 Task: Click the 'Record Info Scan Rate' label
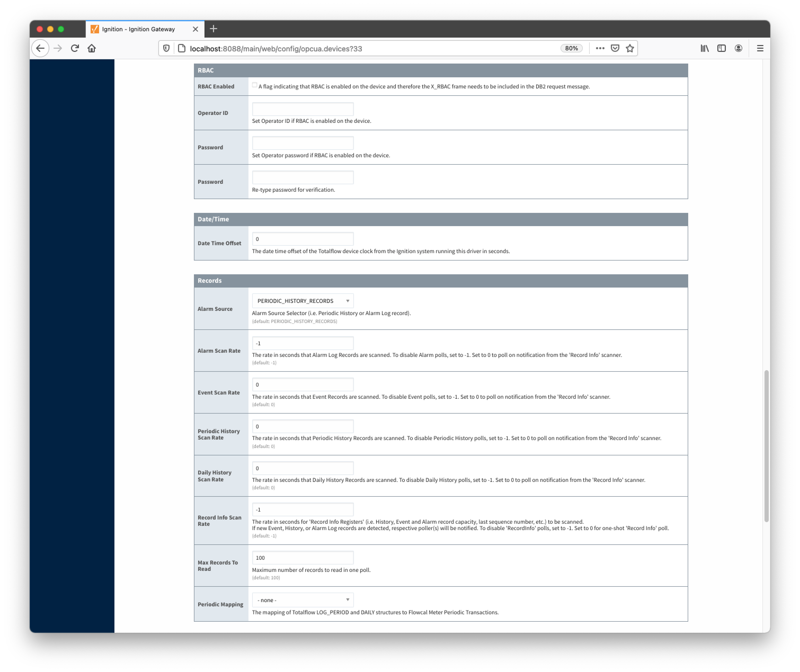click(x=219, y=521)
